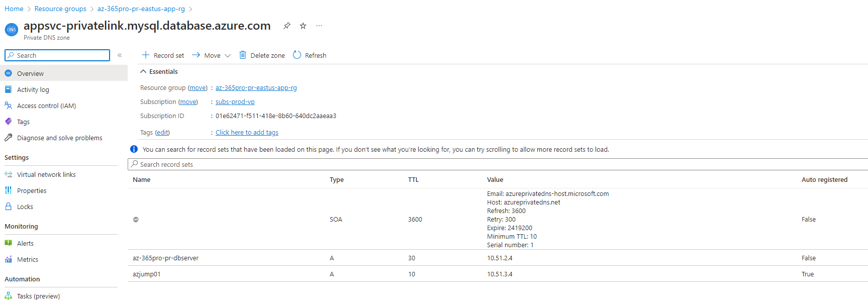Click the trash icon for Delete zone

tap(243, 55)
